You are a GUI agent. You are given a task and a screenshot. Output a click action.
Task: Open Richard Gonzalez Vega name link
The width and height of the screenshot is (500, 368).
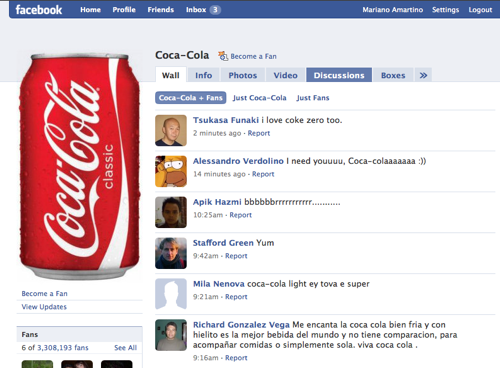pyautogui.click(x=241, y=325)
